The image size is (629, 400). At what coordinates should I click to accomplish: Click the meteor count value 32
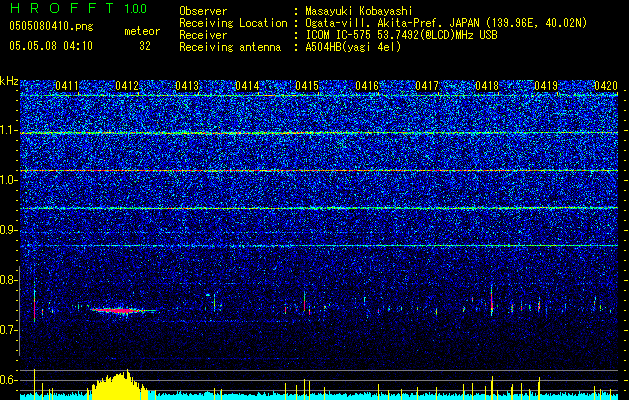pyautogui.click(x=145, y=46)
